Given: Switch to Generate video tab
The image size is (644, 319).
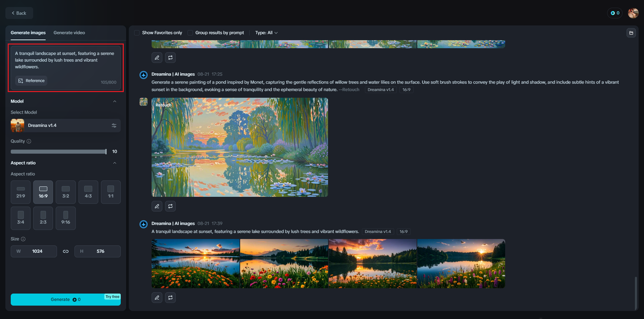Looking at the screenshot, I should pos(69,33).
